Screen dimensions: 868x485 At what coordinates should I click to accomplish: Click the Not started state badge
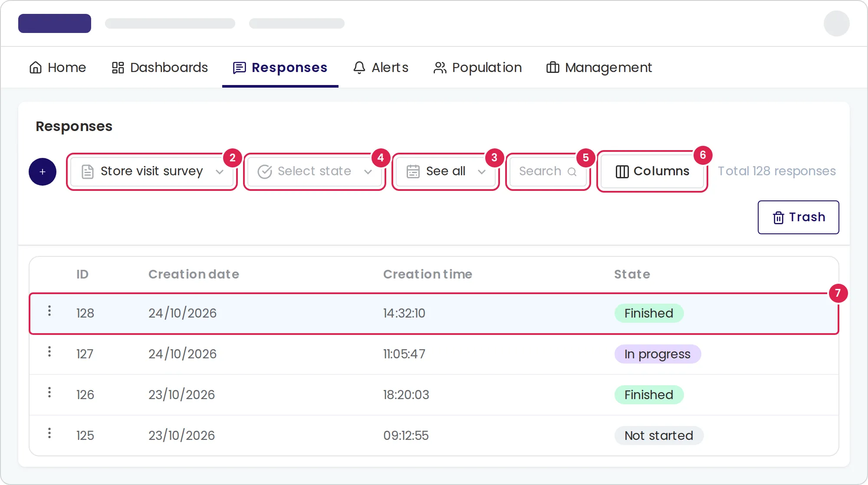pyautogui.click(x=659, y=436)
